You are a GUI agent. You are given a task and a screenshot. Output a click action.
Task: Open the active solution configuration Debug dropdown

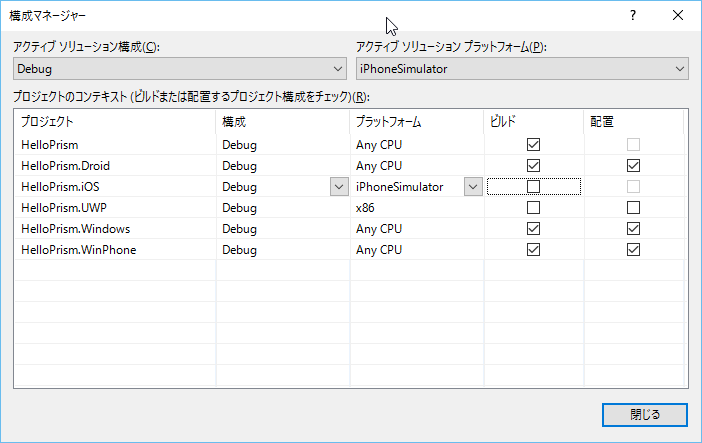click(x=180, y=69)
